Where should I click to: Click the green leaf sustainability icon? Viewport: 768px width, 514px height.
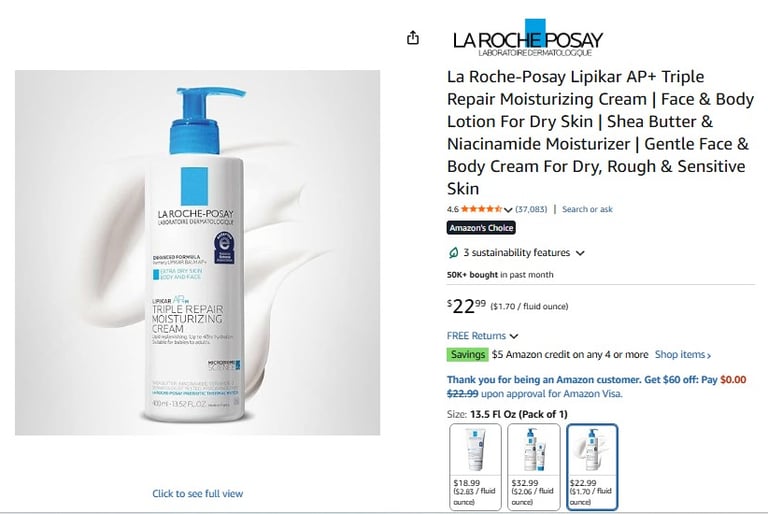pyautogui.click(x=454, y=253)
